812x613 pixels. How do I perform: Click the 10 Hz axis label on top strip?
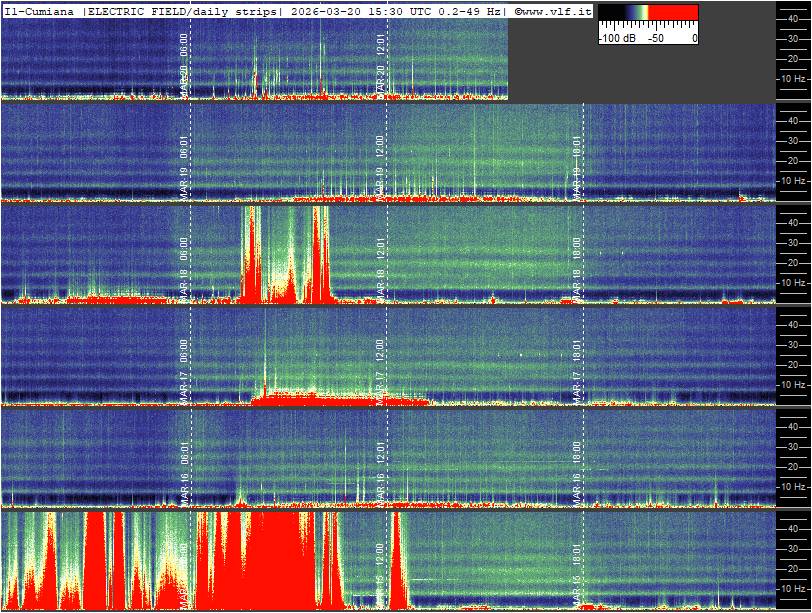click(793, 78)
